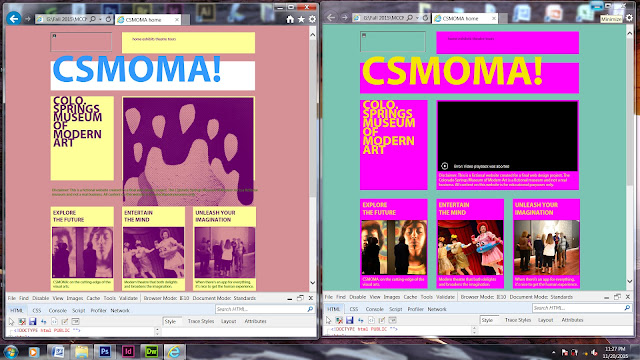The width and height of the screenshot is (640, 360).
Task: Open Favorites star in left window
Action: coord(301,19)
